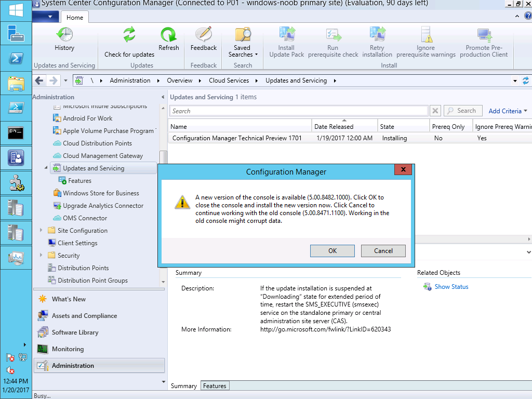This screenshot has height=399, width=532.
Task: Select Client Settings in the tree
Action: click(x=77, y=243)
